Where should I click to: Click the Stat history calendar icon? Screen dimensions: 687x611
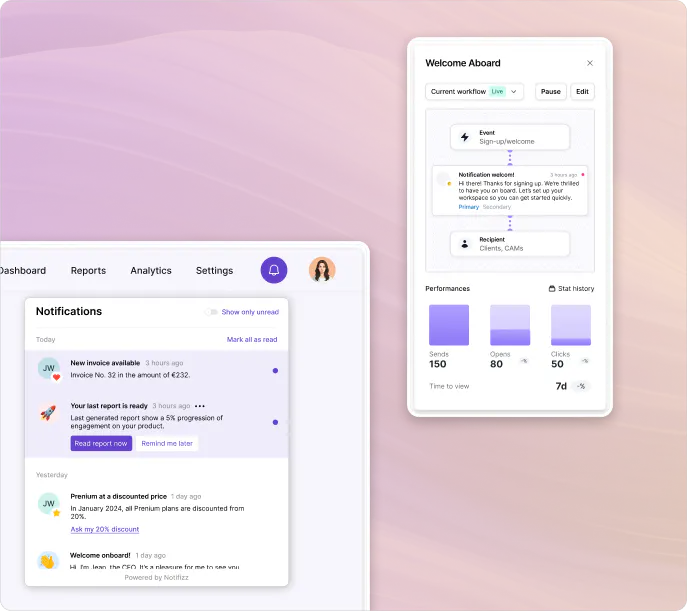[552, 289]
